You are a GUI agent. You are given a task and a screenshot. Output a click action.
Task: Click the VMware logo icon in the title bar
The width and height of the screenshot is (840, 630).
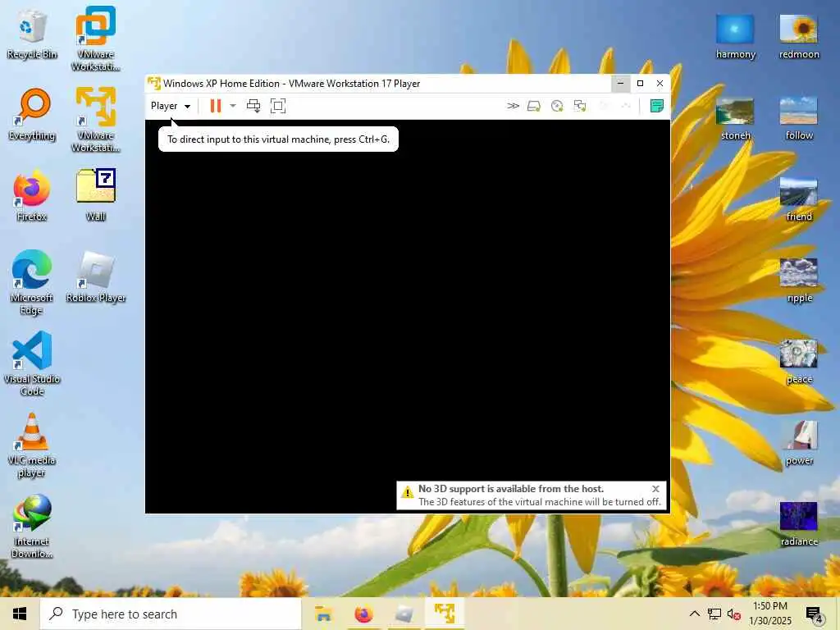pos(153,84)
